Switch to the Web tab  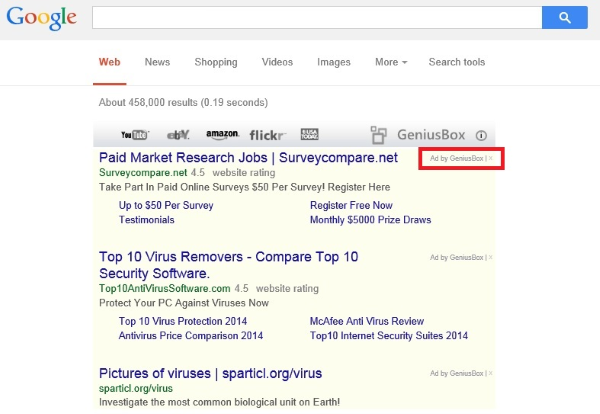click(x=109, y=62)
